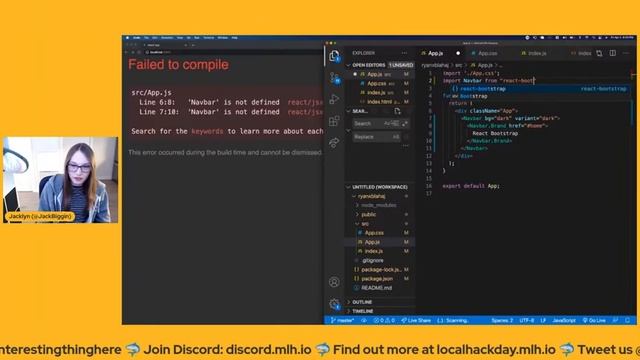Screen dimensions: 640x360
Task: Open a new browser tab
Action: [x=193, y=45]
